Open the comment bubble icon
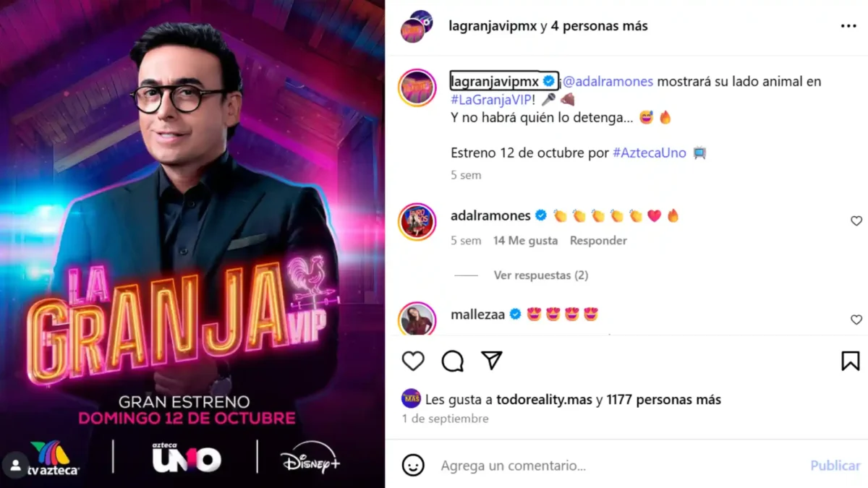 pyautogui.click(x=452, y=361)
